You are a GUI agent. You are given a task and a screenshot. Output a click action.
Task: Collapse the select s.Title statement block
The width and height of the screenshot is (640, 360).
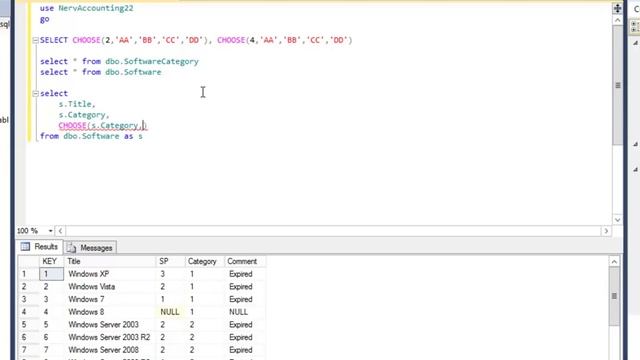click(x=36, y=93)
